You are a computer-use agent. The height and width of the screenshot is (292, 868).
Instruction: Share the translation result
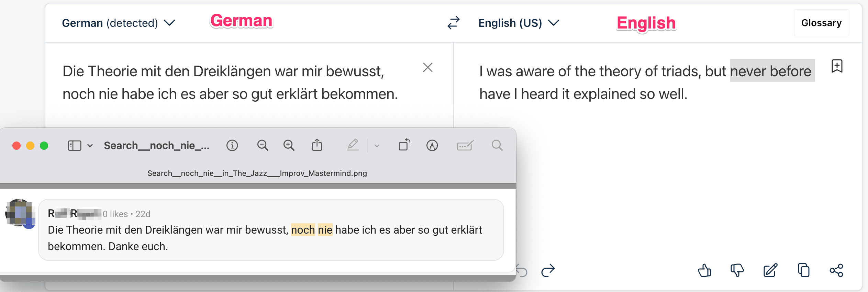tap(836, 271)
